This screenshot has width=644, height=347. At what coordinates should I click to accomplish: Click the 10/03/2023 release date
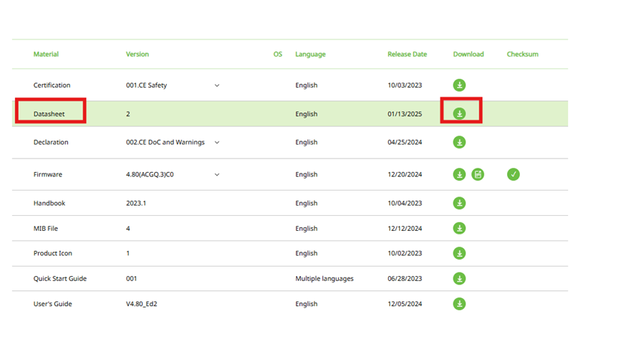pos(404,85)
